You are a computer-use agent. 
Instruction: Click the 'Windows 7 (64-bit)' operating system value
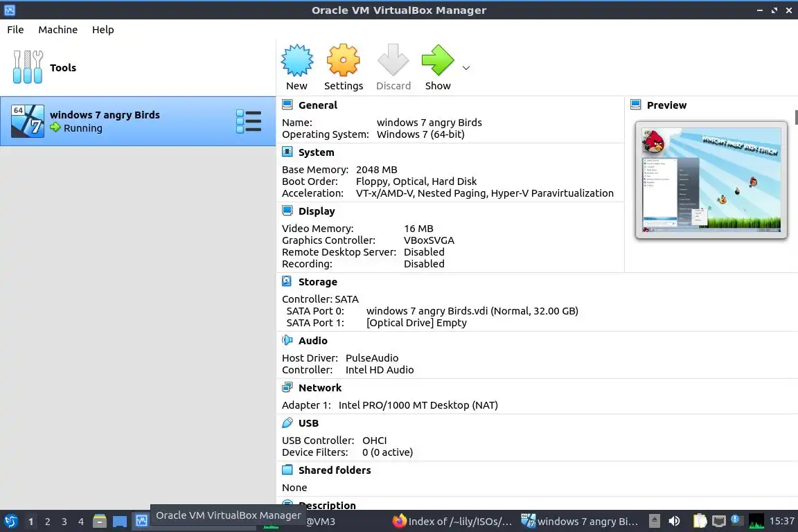pos(420,134)
